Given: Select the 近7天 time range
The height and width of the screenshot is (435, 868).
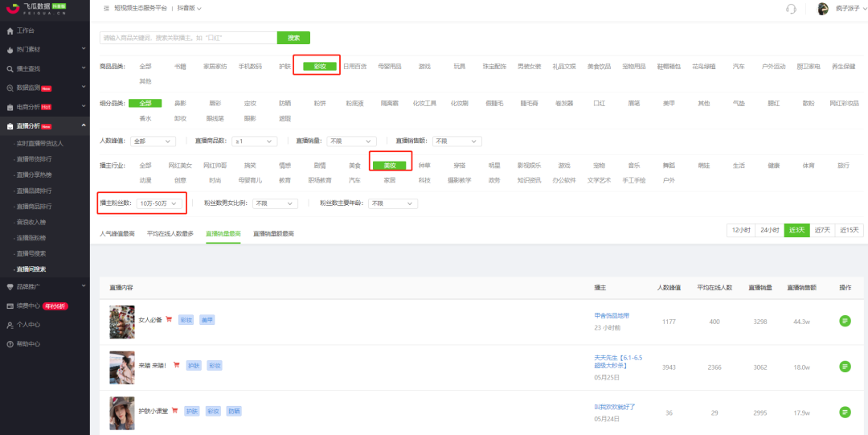Looking at the screenshot, I should click(823, 230).
